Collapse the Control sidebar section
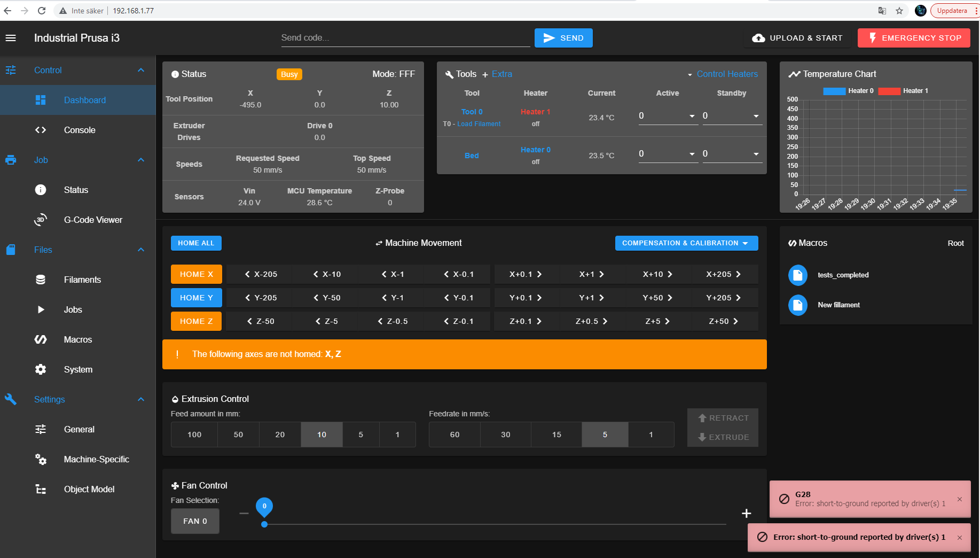Image resolution: width=980 pixels, height=558 pixels. point(141,70)
